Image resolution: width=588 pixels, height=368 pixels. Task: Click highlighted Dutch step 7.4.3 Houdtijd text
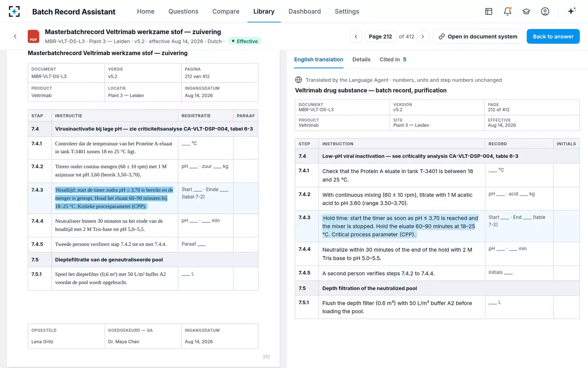(x=114, y=198)
